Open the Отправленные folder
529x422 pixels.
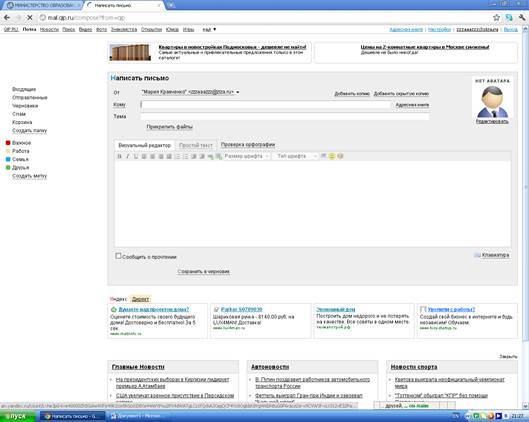pos(30,97)
